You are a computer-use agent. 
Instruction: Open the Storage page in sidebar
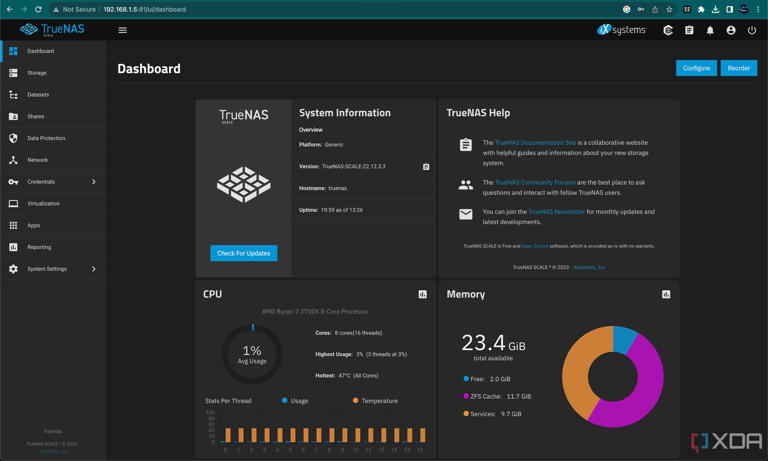pyautogui.click(x=37, y=73)
